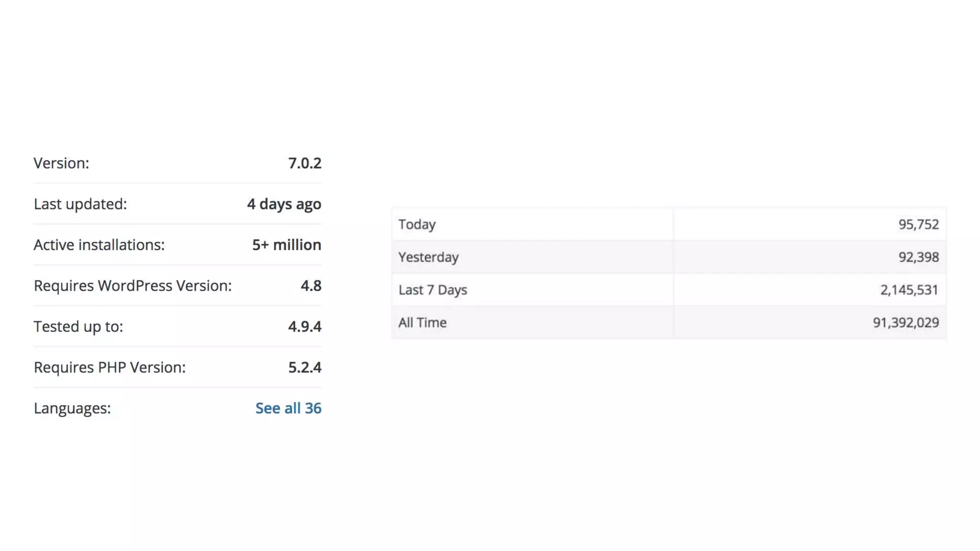
Task: Click the Version label
Action: (61, 163)
